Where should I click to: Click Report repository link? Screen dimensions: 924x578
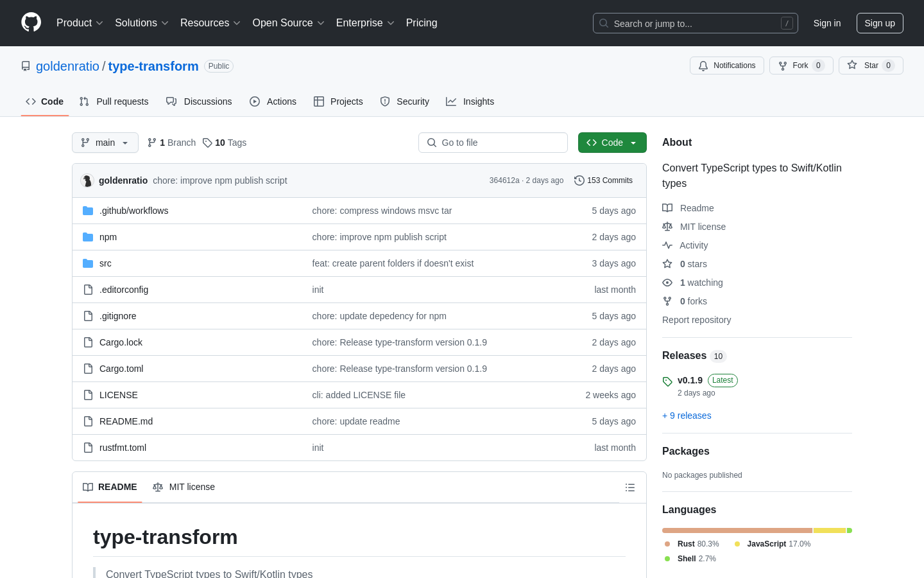pyautogui.click(x=696, y=320)
